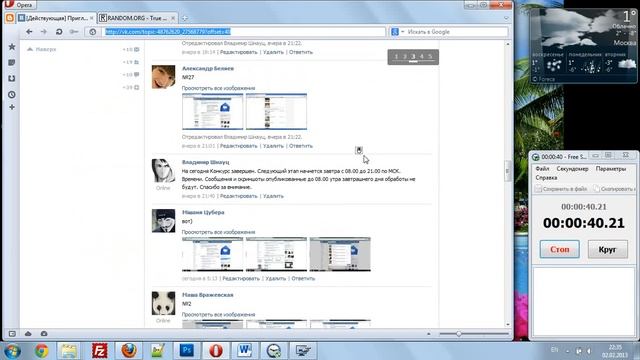Image resolution: width=640 pixels, height=360 pixels.
Task: Click the Opera Turbo icon in the status bar
Action: [x=44, y=333]
